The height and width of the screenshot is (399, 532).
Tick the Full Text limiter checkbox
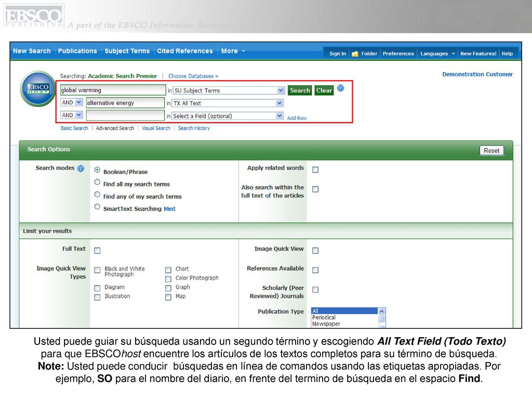tap(97, 250)
